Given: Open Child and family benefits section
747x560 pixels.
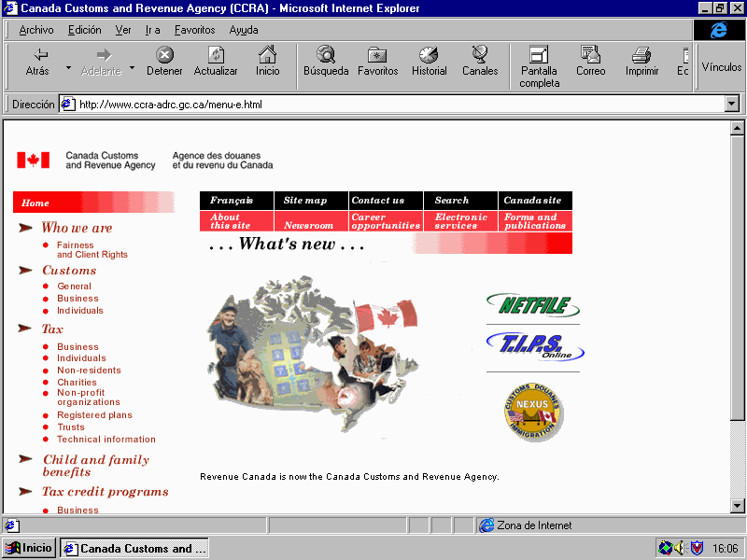Looking at the screenshot, I should point(96,465).
